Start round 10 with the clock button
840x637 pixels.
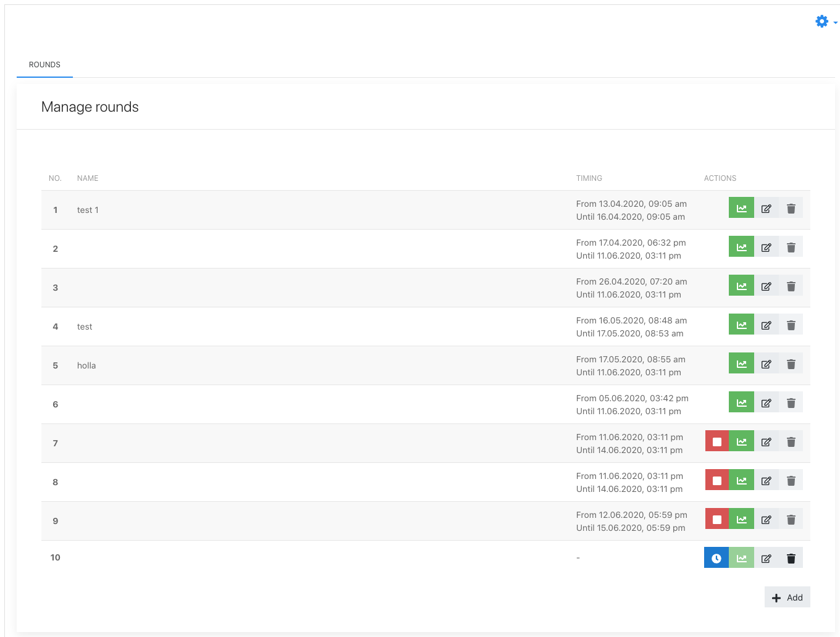pyautogui.click(x=716, y=558)
